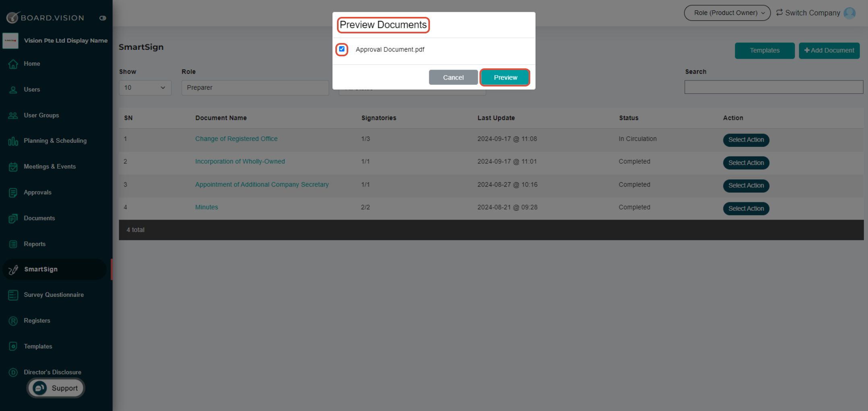Click Cancel in Preview Documents dialog
Image resolution: width=868 pixels, height=411 pixels.
[x=453, y=78]
